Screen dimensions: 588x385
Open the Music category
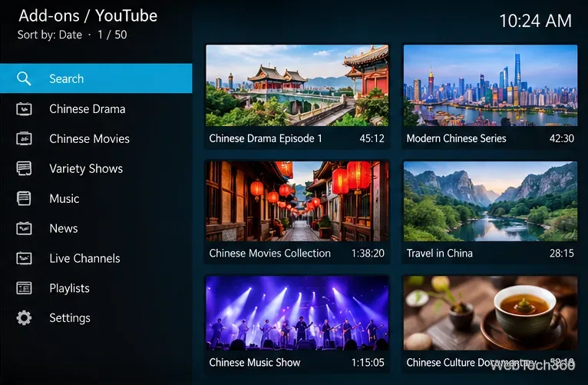(96, 198)
